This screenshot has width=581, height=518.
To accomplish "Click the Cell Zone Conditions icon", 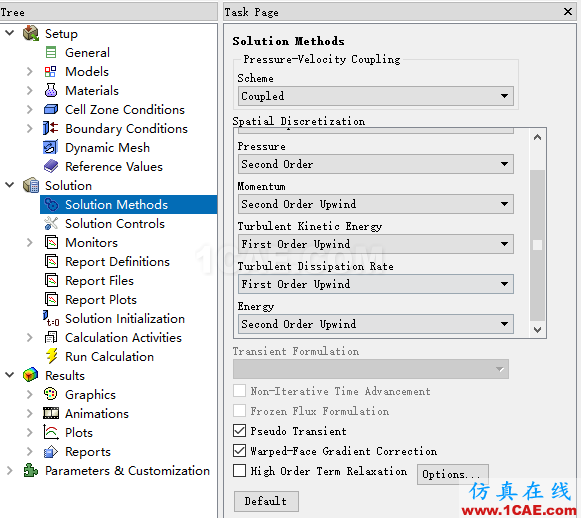I will coord(51,109).
